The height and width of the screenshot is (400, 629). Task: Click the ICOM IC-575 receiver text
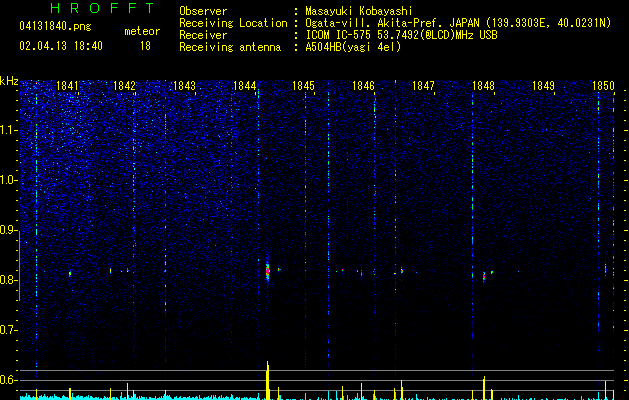401,35
